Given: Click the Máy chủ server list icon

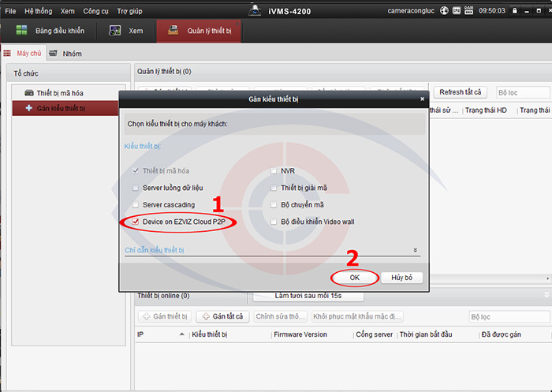Looking at the screenshot, I should coord(7,54).
